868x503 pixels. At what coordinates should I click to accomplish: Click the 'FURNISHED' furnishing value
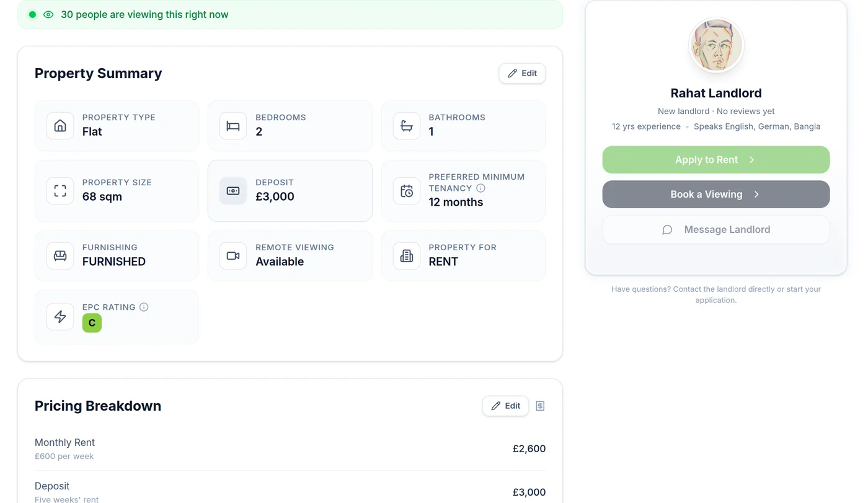pyautogui.click(x=114, y=261)
